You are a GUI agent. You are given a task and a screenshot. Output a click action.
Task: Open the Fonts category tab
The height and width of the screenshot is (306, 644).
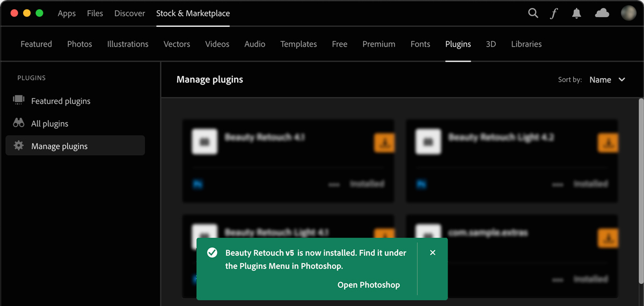(420, 44)
